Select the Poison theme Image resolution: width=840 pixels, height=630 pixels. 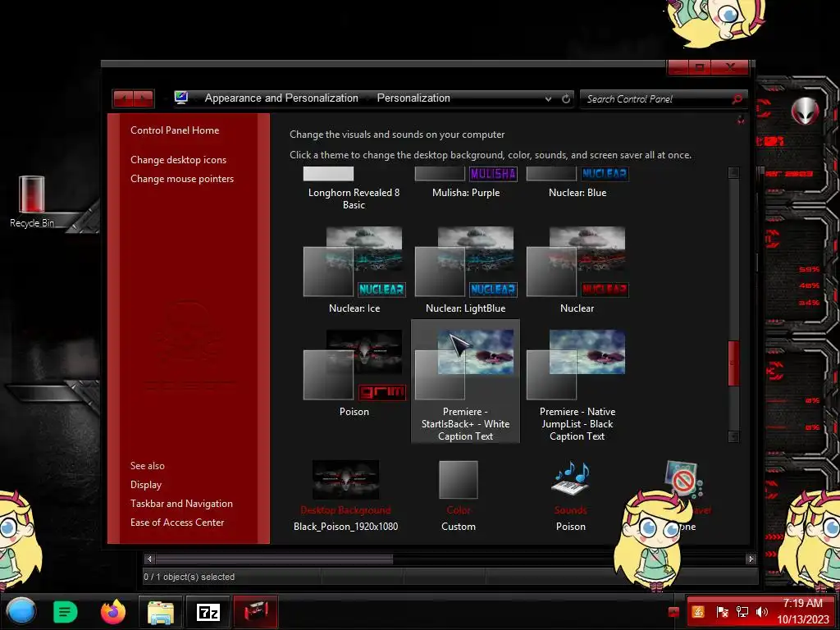click(x=354, y=373)
